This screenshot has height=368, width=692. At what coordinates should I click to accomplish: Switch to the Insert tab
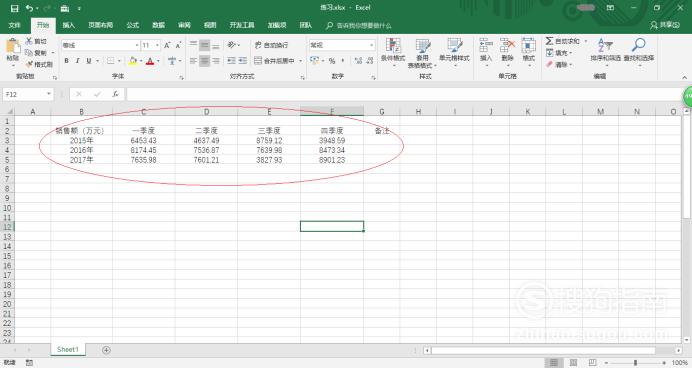coord(68,25)
